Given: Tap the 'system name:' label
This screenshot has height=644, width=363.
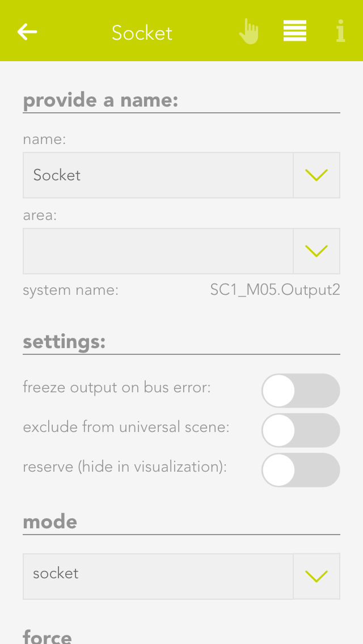Looking at the screenshot, I should point(70,290).
